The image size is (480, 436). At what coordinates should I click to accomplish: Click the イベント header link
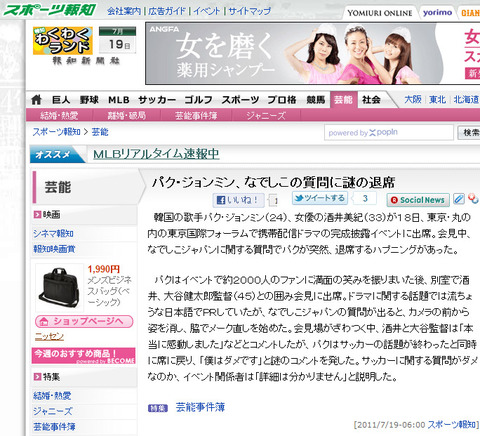click(x=207, y=11)
